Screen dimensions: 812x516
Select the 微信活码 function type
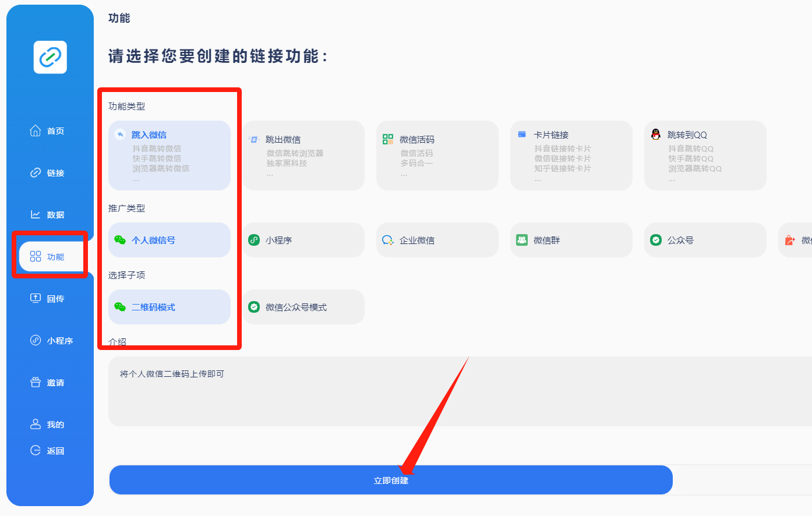tap(437, 155)
